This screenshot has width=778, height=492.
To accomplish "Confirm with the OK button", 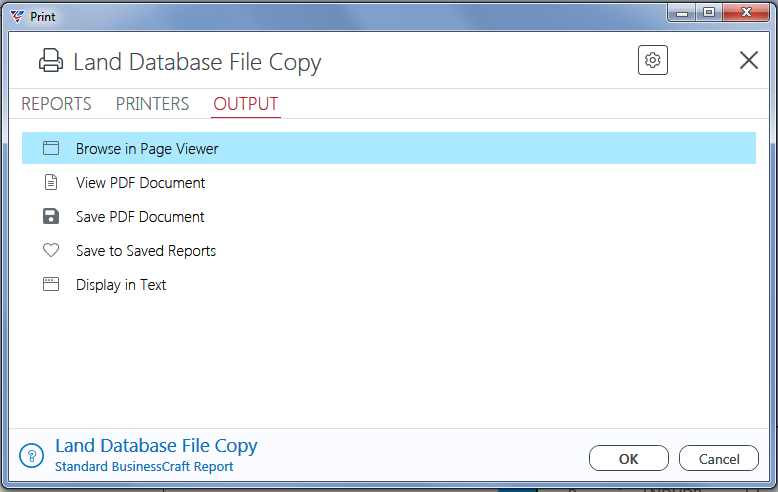I will 629,458.
